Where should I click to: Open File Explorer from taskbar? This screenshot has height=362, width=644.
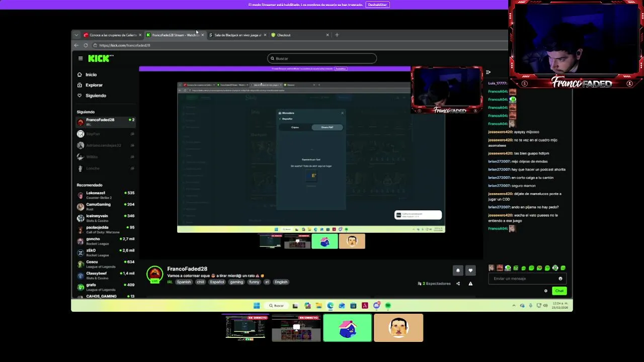click(318, 306)
